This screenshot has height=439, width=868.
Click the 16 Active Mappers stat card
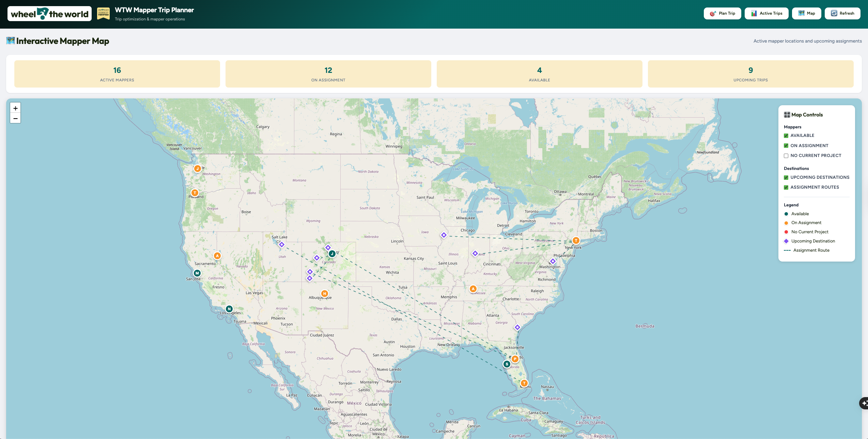(x=117, y=74)
